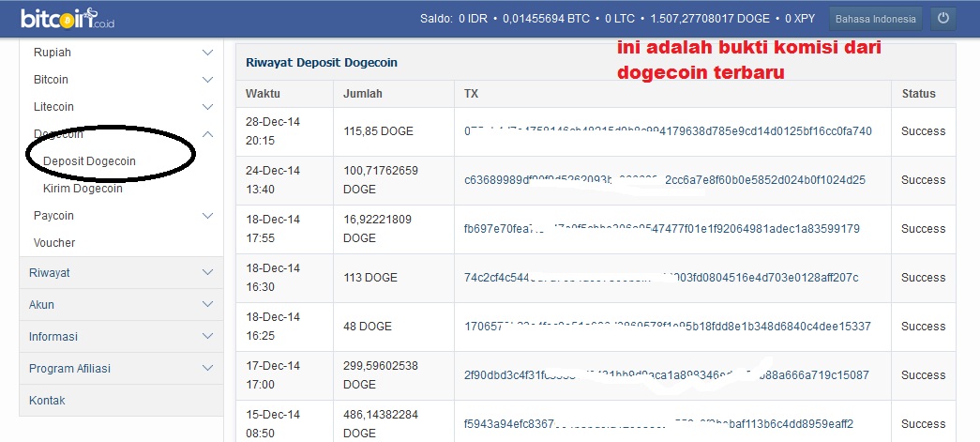Open the Paycoin menu item
Screen dimensions: 980x442
53,216
